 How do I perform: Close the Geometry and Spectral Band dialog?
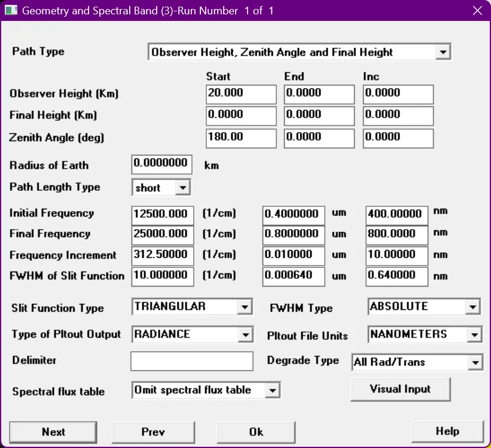(x=477, y=11)
